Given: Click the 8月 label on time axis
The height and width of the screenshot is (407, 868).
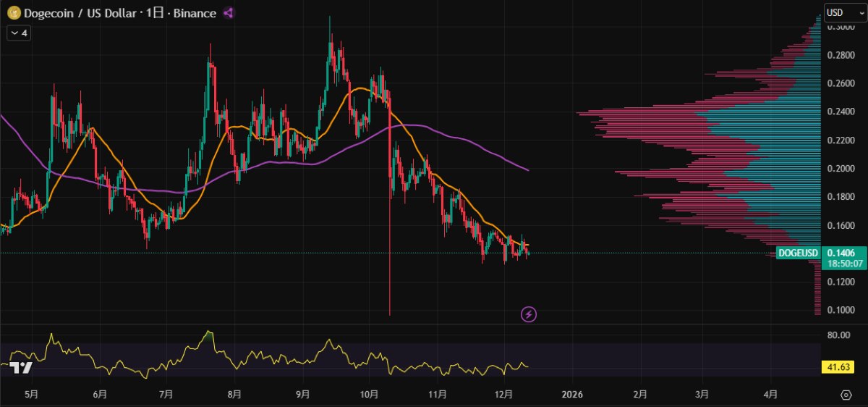Looking at the screenshot, I should pos(234,395).
